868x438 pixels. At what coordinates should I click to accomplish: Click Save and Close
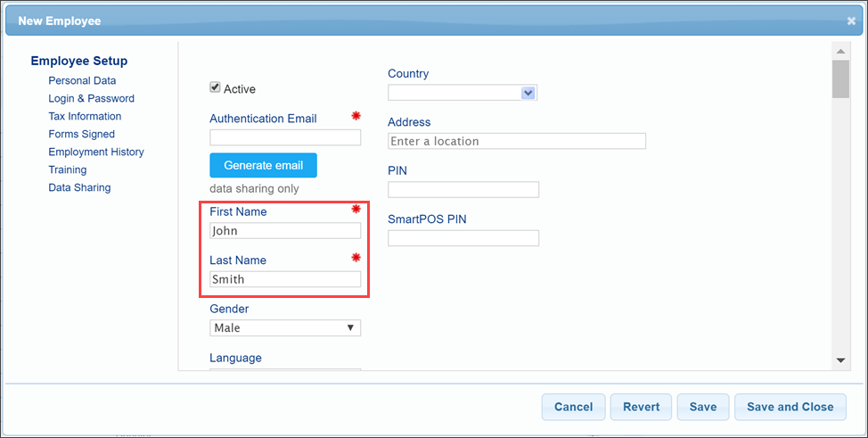tap(790, 407)
